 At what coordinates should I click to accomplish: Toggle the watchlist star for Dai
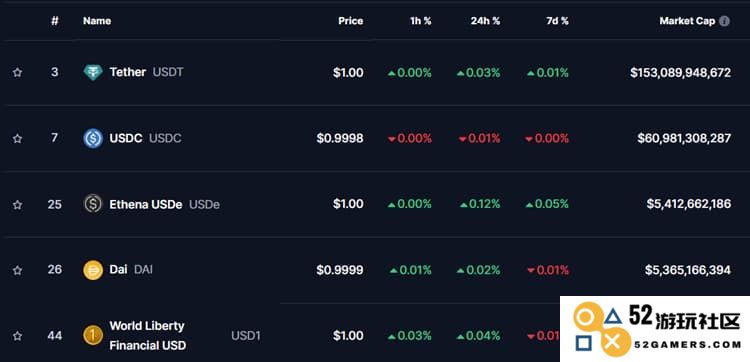pyautogui.click(x=18, y=270)
